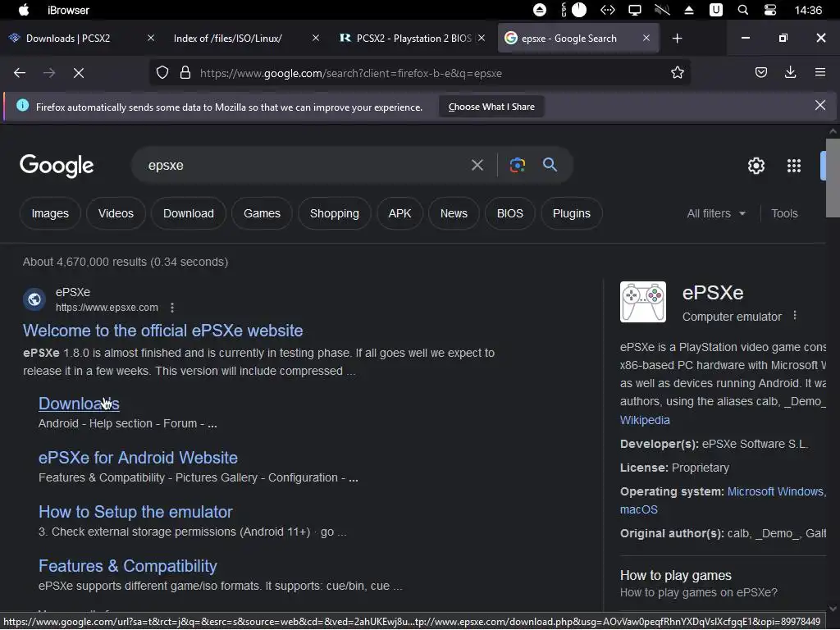
Task: Go back to the previous page
Action: (x=20, y=73)
